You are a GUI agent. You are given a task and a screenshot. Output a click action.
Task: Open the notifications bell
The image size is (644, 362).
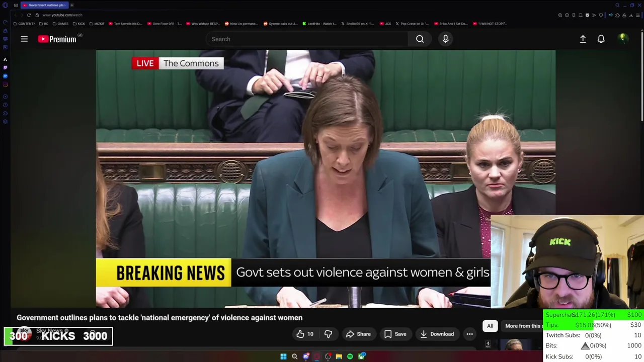[601, 39]
